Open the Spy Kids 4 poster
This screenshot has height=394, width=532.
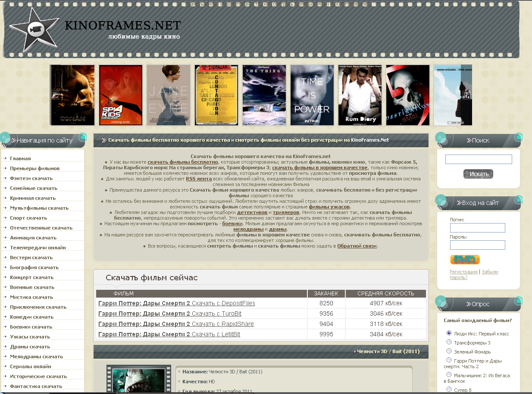point(121,95)
